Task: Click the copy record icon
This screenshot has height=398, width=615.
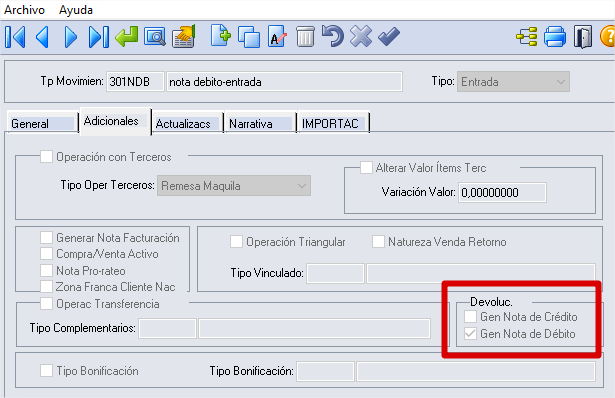Action: pos(249,37)
